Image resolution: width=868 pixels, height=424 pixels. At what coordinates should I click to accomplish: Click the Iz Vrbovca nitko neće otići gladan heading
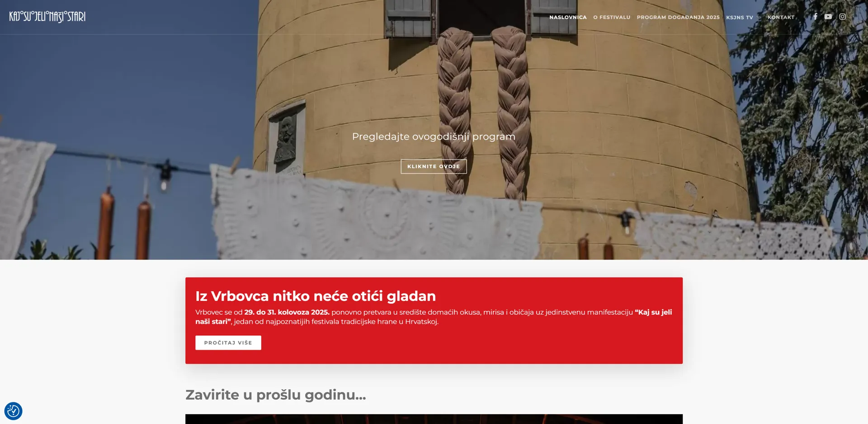pos(315,296)
